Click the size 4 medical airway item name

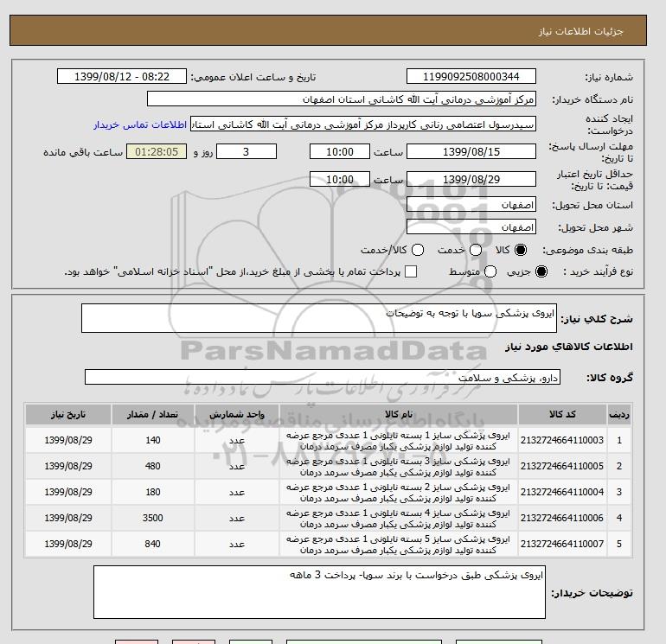point(399,519)
